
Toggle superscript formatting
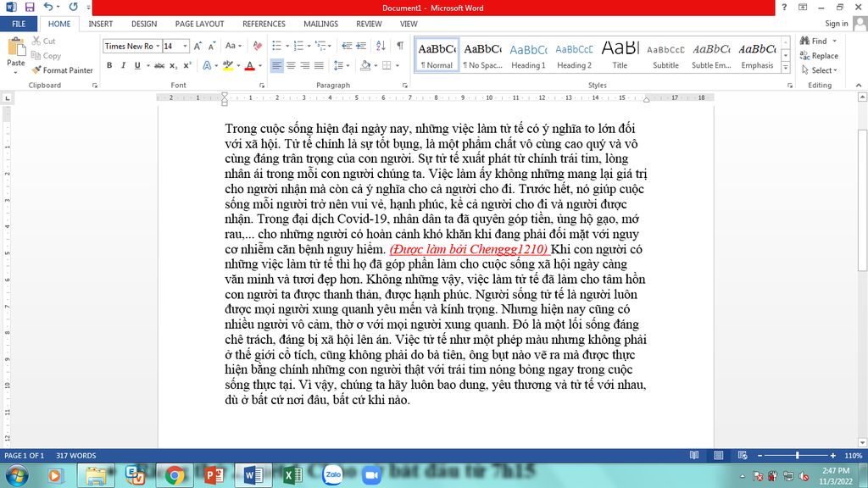tap(187, 65)
